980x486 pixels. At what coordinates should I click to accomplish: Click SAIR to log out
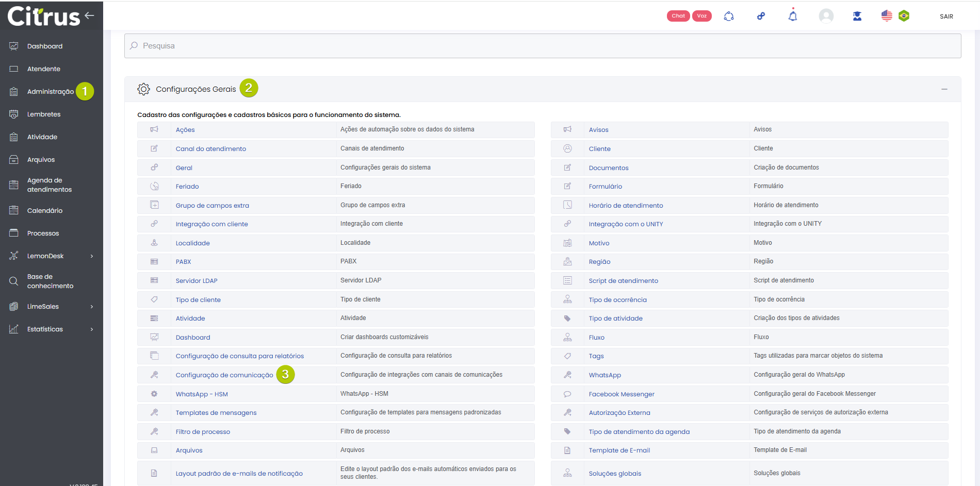pyautogui.click(x=946, y=16)
